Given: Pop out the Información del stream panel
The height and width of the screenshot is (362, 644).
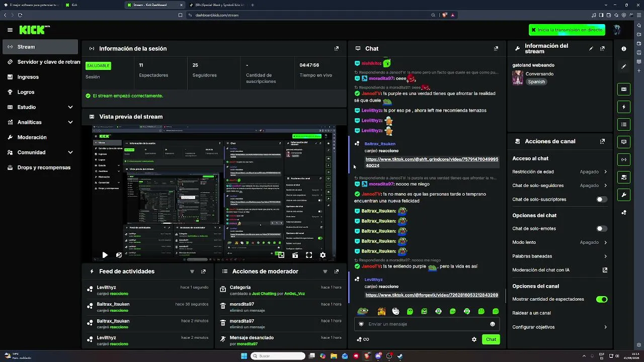Looking at the screenshot, I should click(602, 49).
